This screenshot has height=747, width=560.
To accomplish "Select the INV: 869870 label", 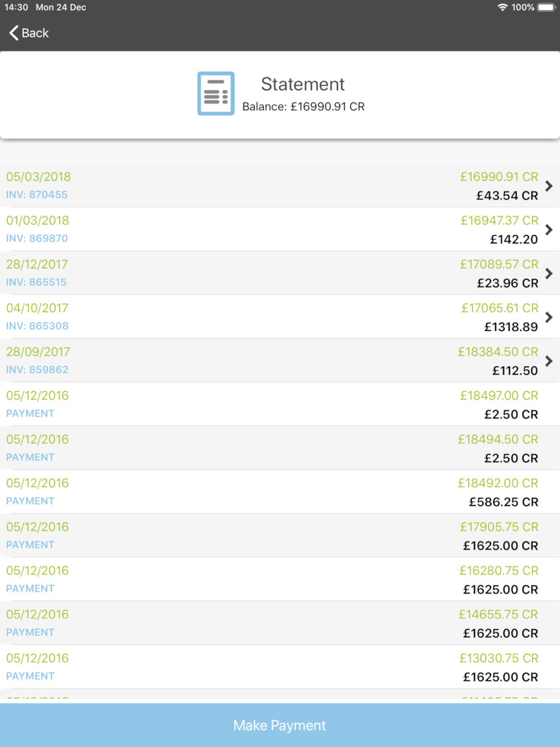I will point(37,239).
